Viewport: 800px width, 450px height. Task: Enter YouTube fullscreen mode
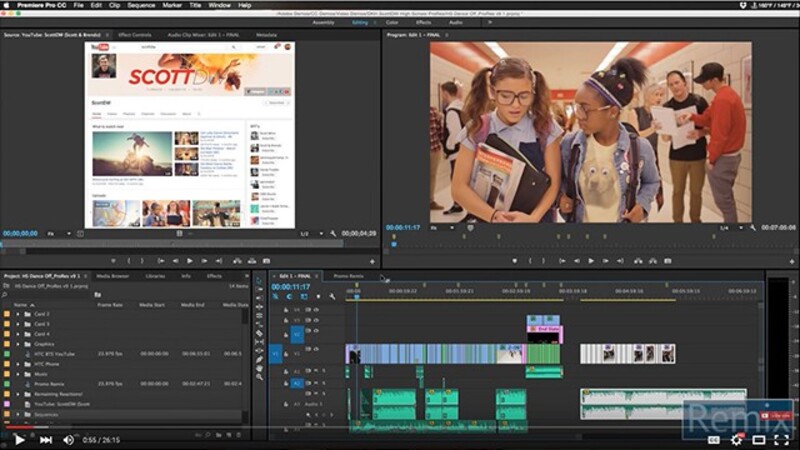pyautogui.click(x=781, y=439)
